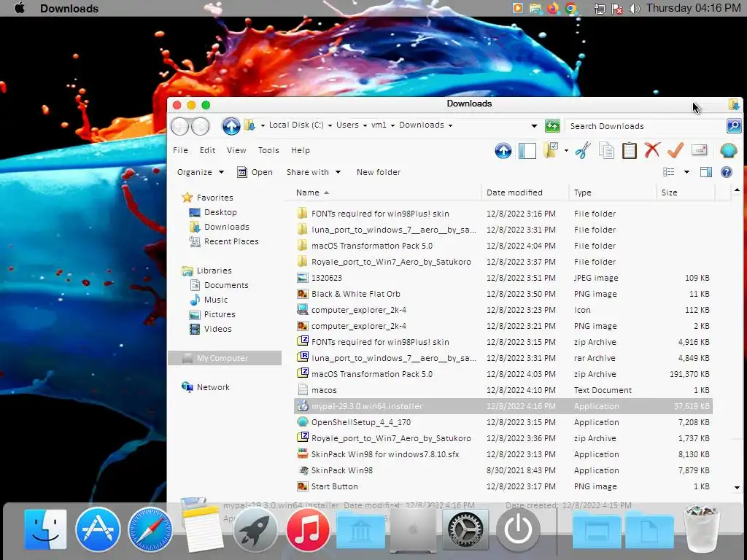The height and width of the screenshot is (560, 747).
Task: Click the green Refresh button by address bar
Action: 552,125
